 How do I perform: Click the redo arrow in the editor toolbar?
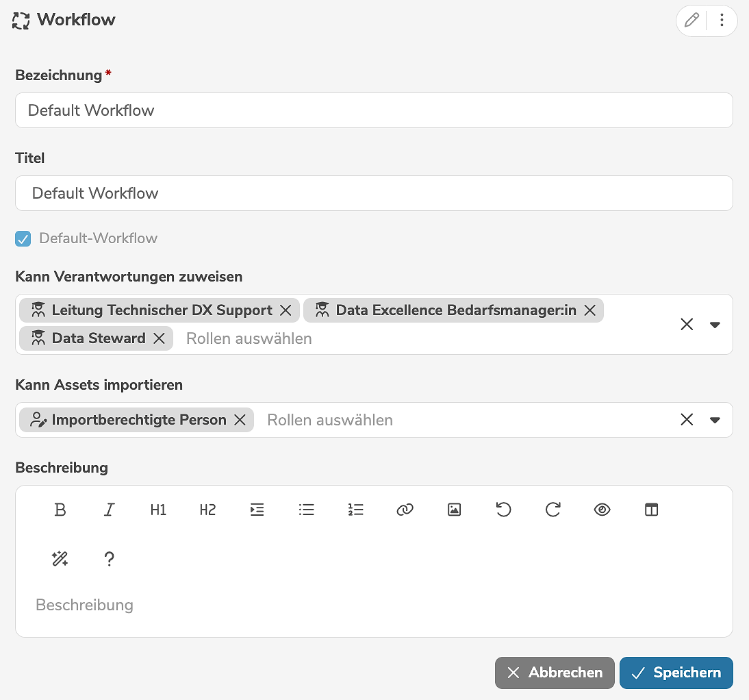[553, 510]
